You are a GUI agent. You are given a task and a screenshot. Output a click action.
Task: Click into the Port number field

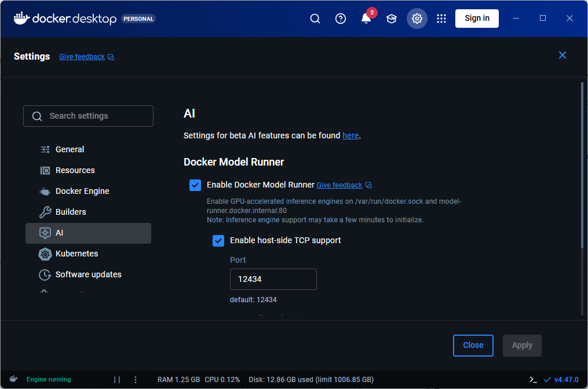tap(273, 279)
